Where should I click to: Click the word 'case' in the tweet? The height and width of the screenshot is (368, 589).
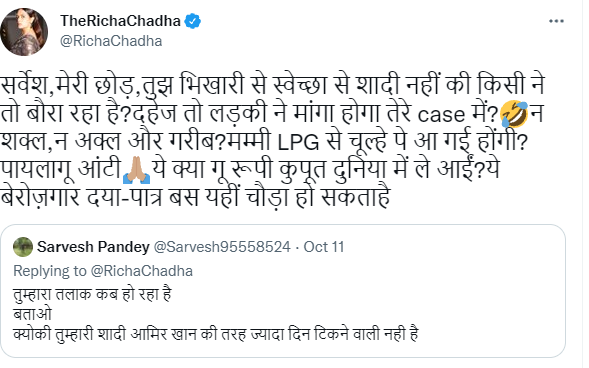(x=441, y=115)
